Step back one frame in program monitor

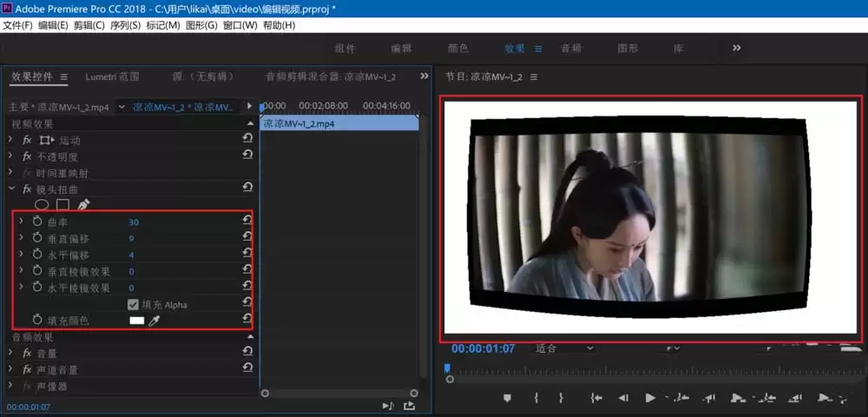622,398
